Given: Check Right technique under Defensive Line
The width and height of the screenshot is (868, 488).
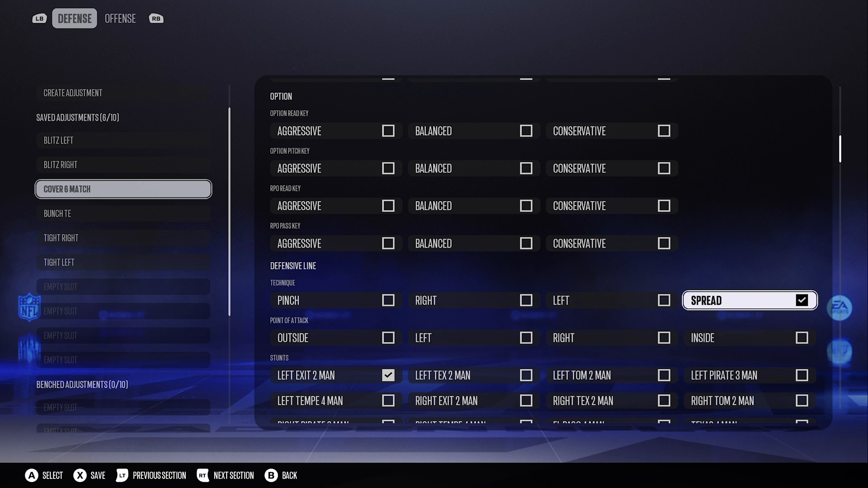Looking at the screenshot, I should tap(526, 300).
